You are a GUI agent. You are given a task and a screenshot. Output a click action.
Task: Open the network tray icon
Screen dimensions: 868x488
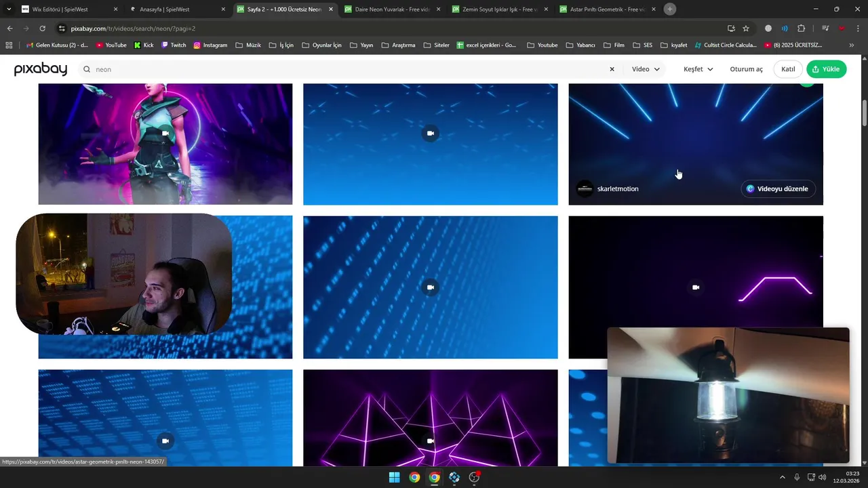(x=811, y=477)
